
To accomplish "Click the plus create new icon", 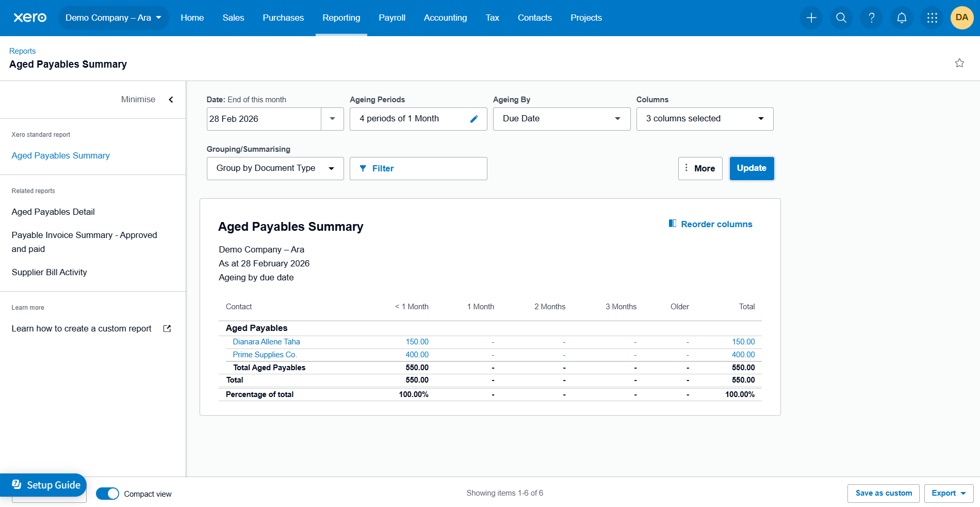I will point(811,18).
